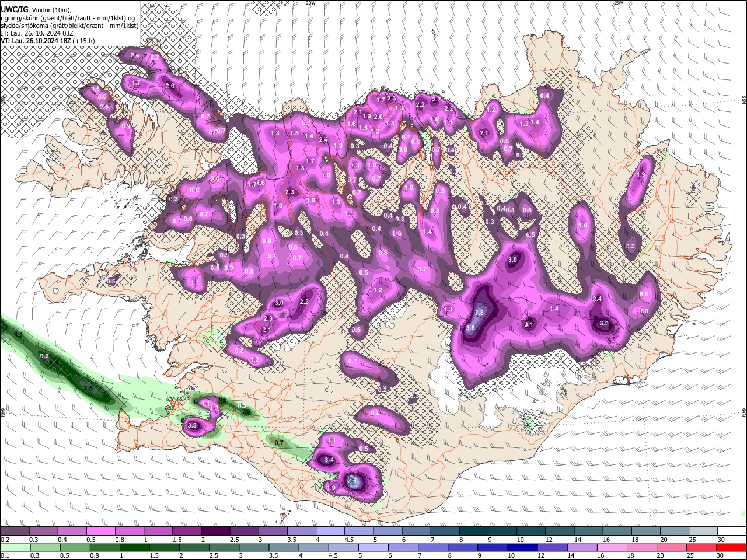Select the 'IT: Lau. 26. 10. 2024 03Z' line
Viewport: 747px width, 560px height.
coord(37,33)
